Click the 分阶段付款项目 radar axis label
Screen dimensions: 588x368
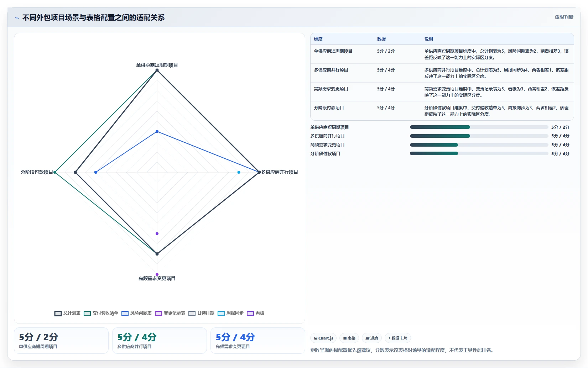(x=37, y=172)
